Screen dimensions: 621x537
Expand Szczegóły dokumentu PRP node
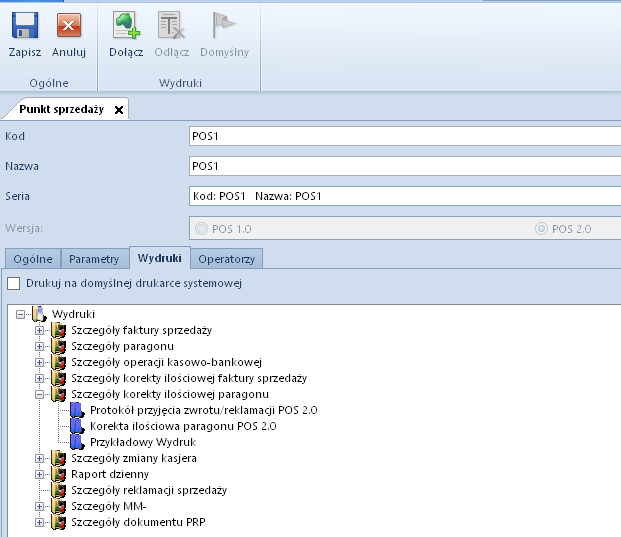click(x=39, y=522)
